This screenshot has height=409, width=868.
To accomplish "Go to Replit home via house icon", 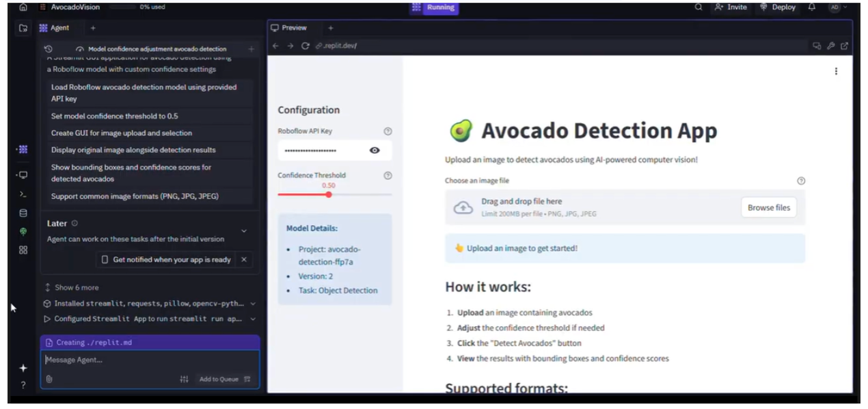I will pyautogui.click(x=23, y=7).
